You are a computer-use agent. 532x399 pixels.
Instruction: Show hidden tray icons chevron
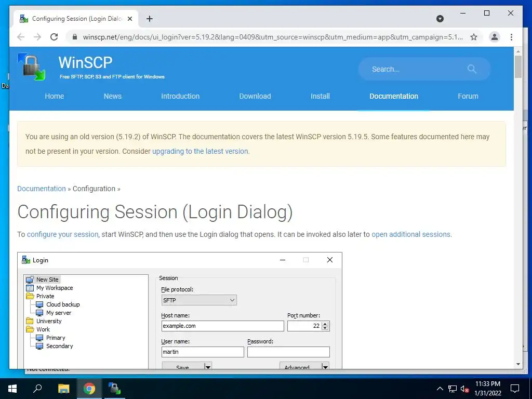tap(440, 389)
